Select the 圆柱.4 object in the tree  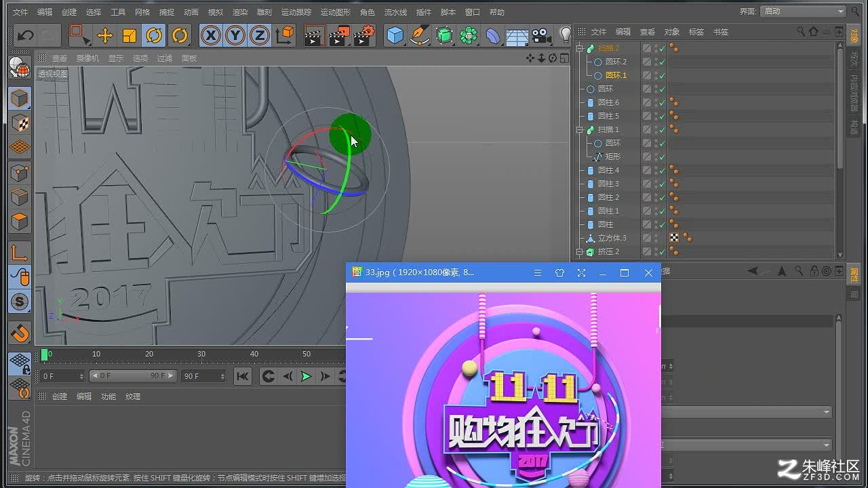pos(608,170)
